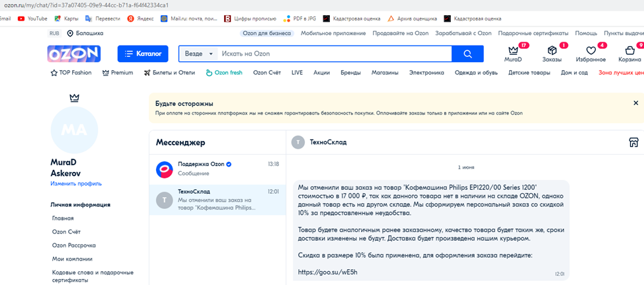Open Перевести bookmark
644x285 pixels.
point(102,19)
